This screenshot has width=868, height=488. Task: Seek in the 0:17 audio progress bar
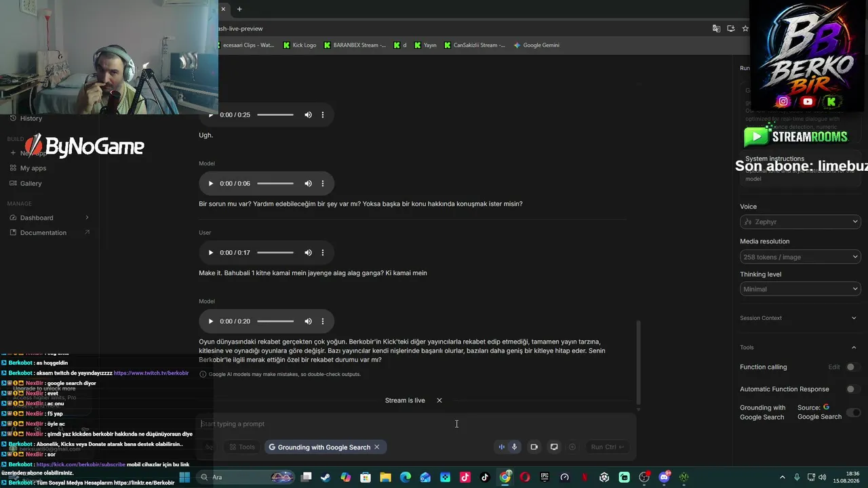[275, 253]
